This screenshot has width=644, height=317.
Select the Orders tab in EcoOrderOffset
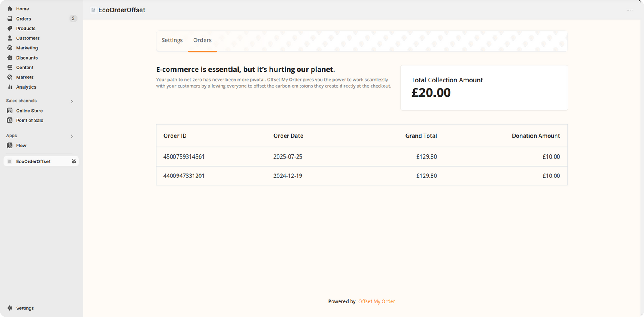202,40
